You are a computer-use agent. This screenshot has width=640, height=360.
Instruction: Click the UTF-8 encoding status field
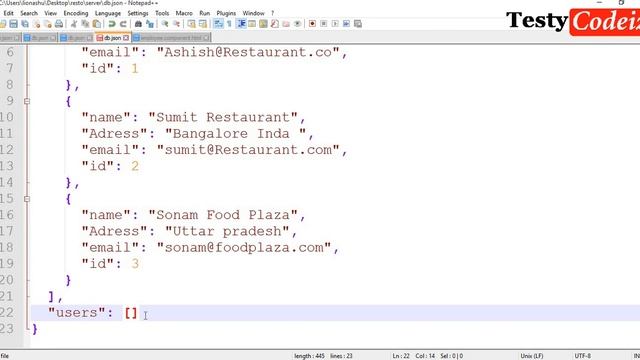(x=582, y=356)
